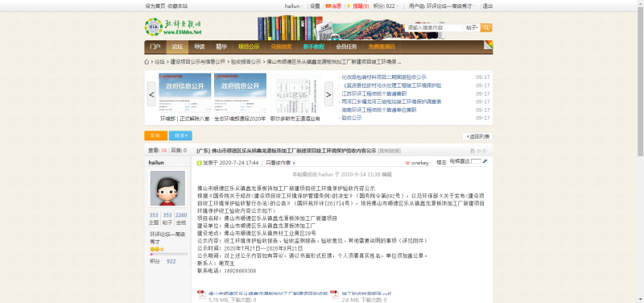Open the blue 回复 dropdown button
Image resolution: width=644 pixels, height=303 pixels.
point(180,135)
